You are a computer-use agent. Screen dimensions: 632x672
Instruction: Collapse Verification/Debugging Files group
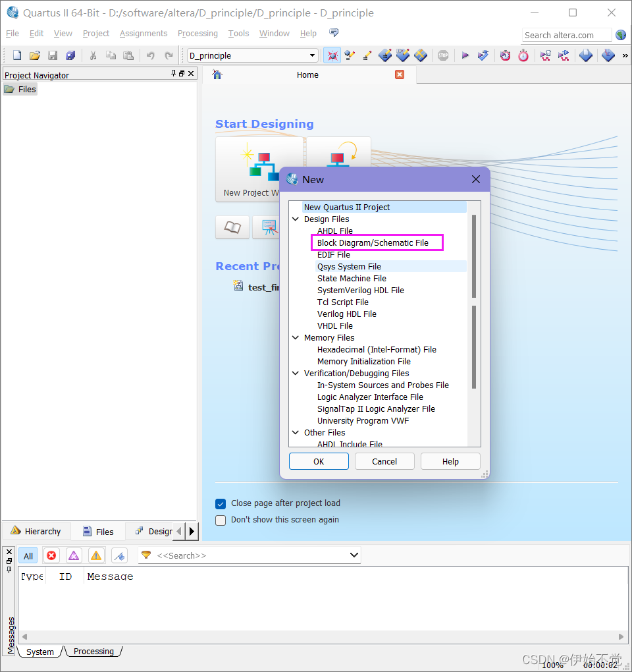[296, 374]
